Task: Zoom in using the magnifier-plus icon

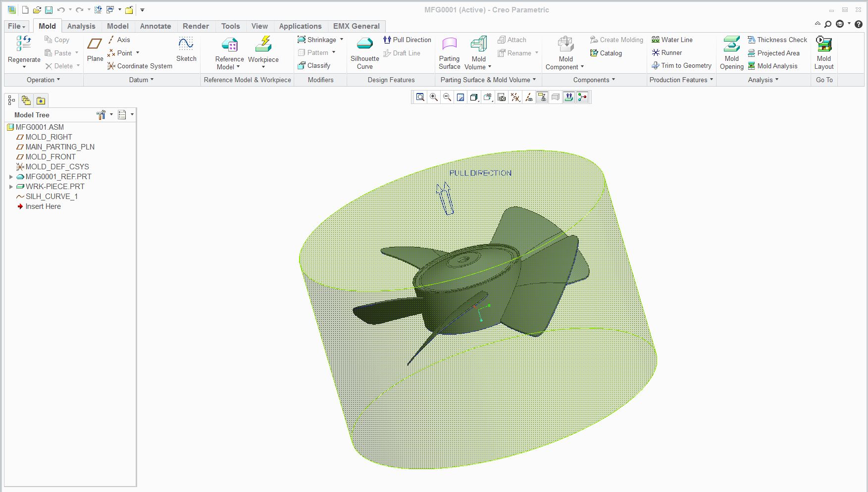Action: point(434,98)
